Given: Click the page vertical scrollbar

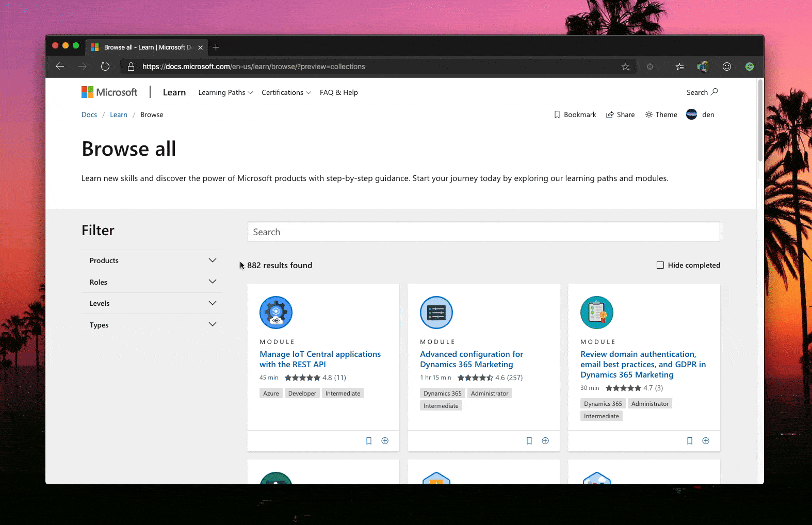Looking at the screenshot, I should (760, 121).
